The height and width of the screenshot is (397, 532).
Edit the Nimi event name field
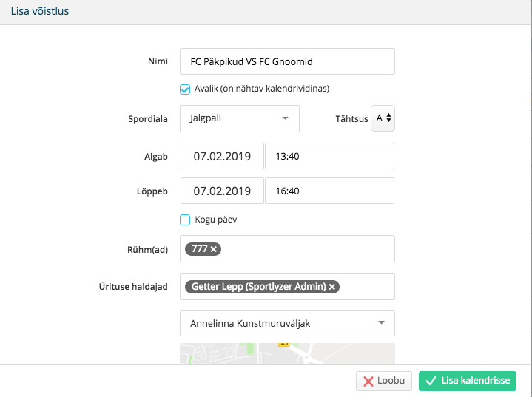click(x=287, y=61)
